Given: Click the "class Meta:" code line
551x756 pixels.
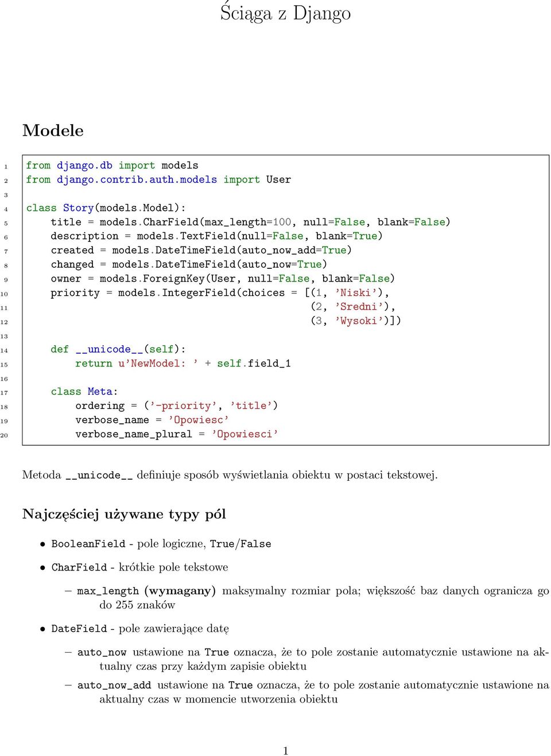Looking at the screenshot, I should click(x=84, y=392).
